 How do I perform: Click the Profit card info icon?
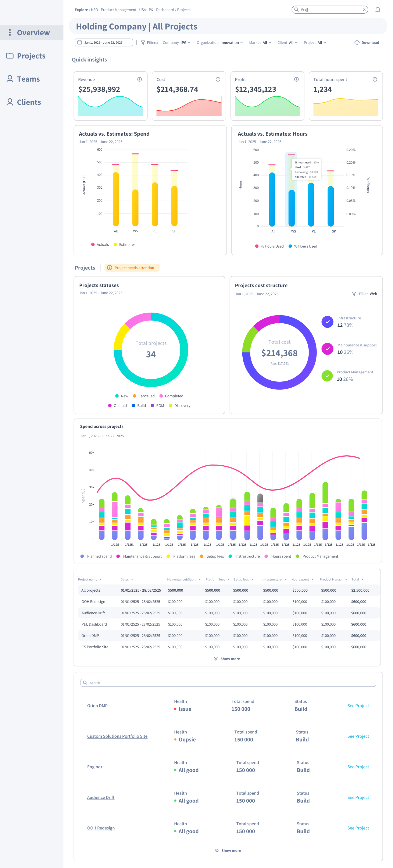point(296,79)
